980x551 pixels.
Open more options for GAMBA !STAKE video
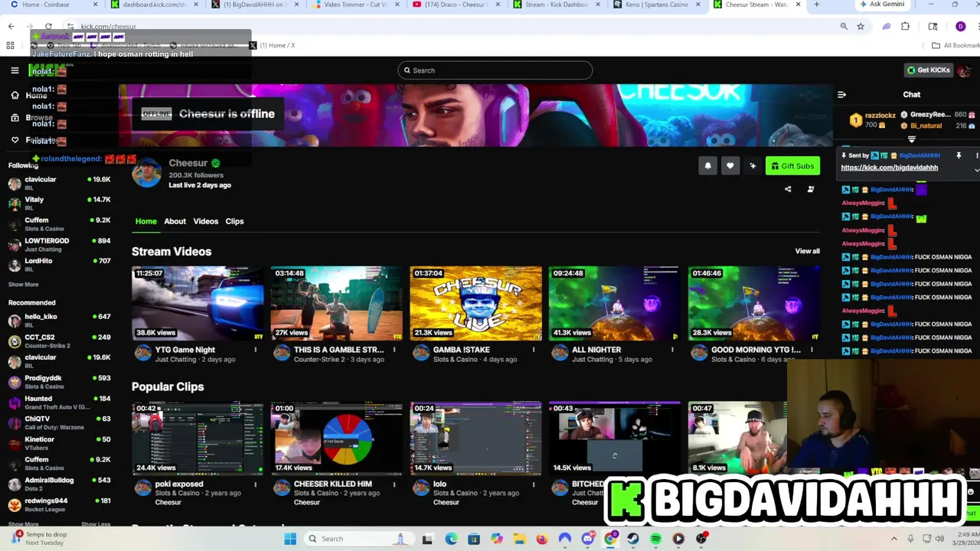tap(534, 350)
